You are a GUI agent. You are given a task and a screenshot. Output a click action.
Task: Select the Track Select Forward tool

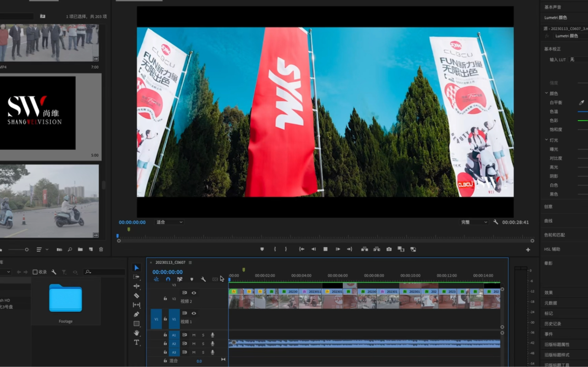point(136,277)
